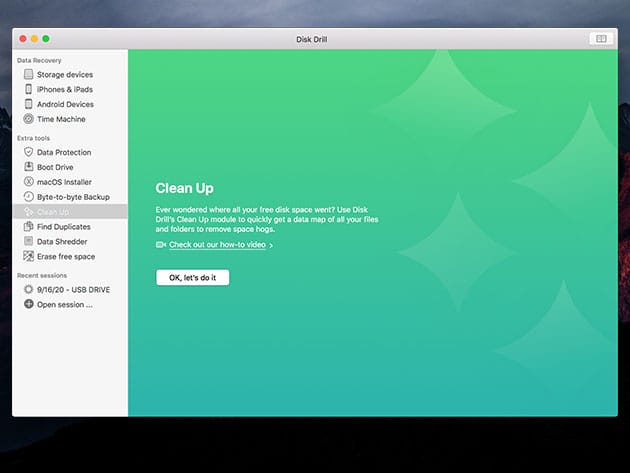Select Find Duplicates in sidebar
The image size is (630, 473).
[63, 227]
